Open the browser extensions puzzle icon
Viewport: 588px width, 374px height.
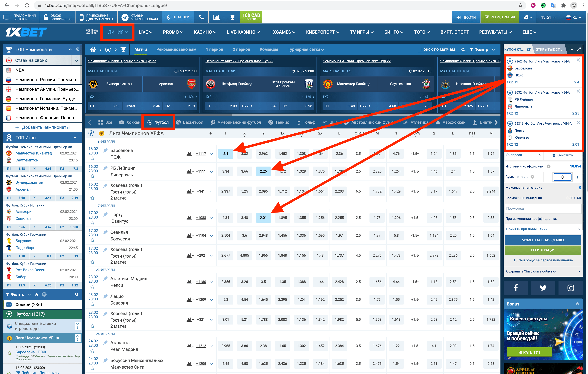click(564, 5)
